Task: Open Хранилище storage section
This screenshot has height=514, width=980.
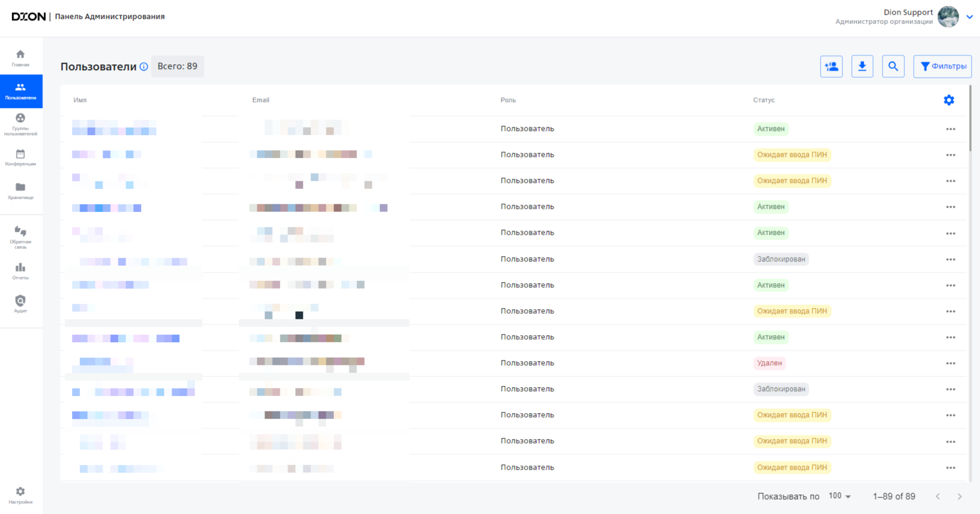Action: pyautogui.click(x=21, y=191)
